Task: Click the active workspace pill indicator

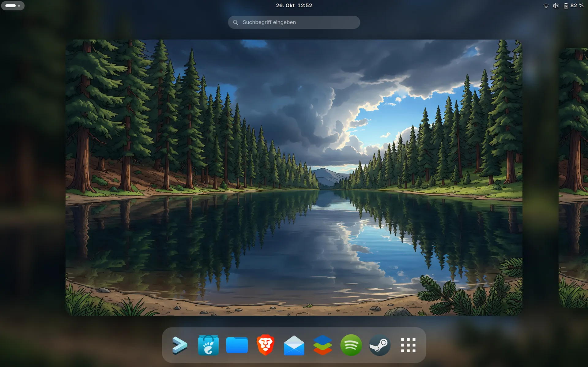Action: pos(10,6)
